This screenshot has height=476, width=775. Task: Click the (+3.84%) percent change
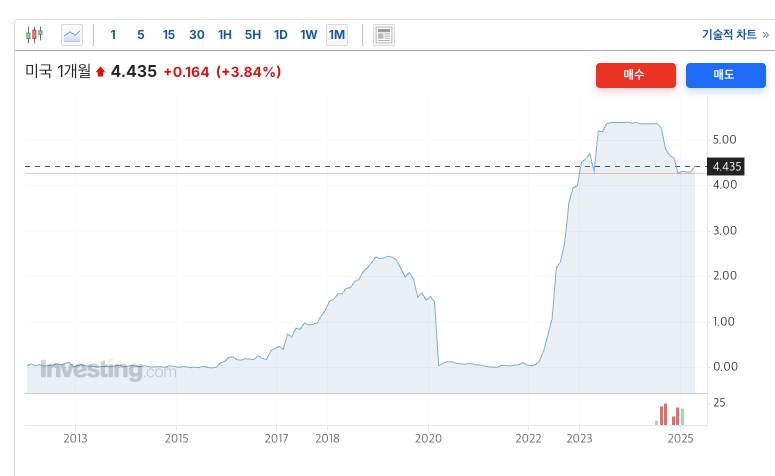click(x=249, y=72)
